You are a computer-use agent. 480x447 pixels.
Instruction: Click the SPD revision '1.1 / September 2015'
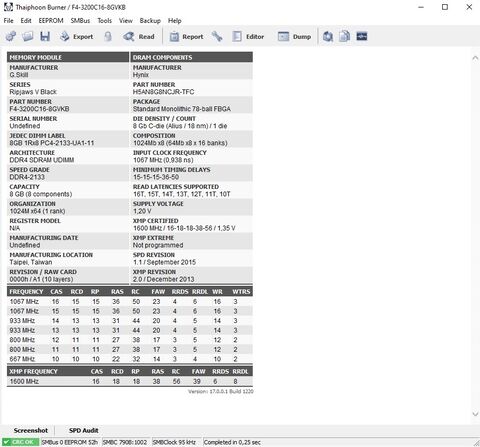[x=164, y=262]
